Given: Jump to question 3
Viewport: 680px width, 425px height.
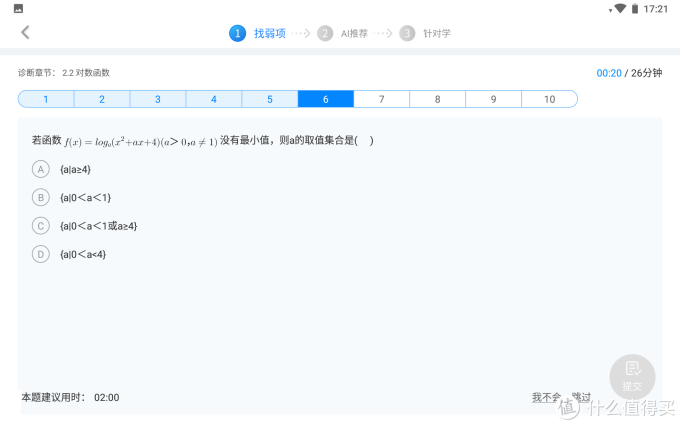Looking at the screenshot, I should [x=158, y=99].
